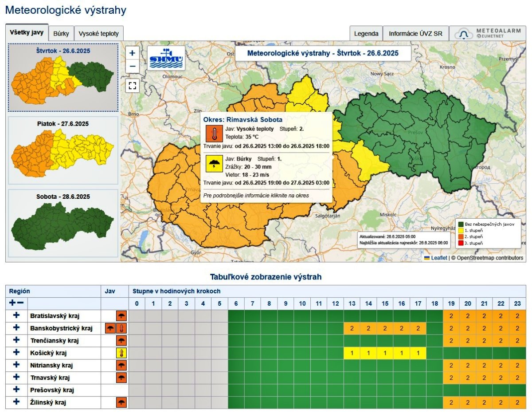Click 'Košický kraj' region name
532x413 pixels.
[47, 353]
